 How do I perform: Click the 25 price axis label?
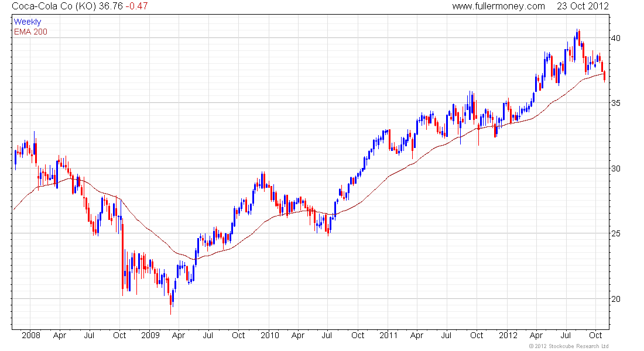(x=616, y=233)
